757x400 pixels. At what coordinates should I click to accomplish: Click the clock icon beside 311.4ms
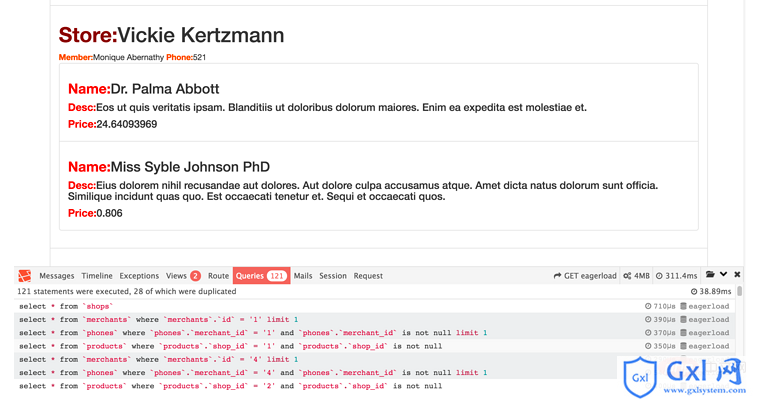pyautogui.click(x=659, y=276)
